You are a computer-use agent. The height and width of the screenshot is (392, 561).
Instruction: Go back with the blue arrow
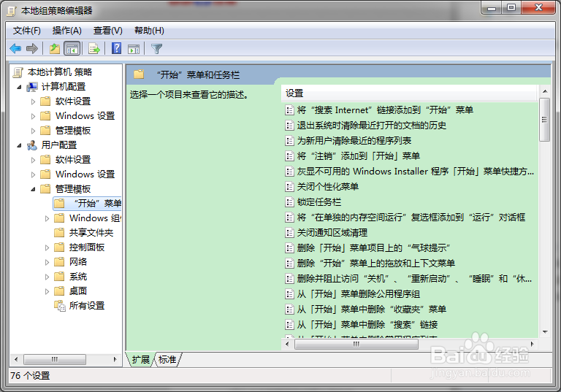(x=15, y=48)
